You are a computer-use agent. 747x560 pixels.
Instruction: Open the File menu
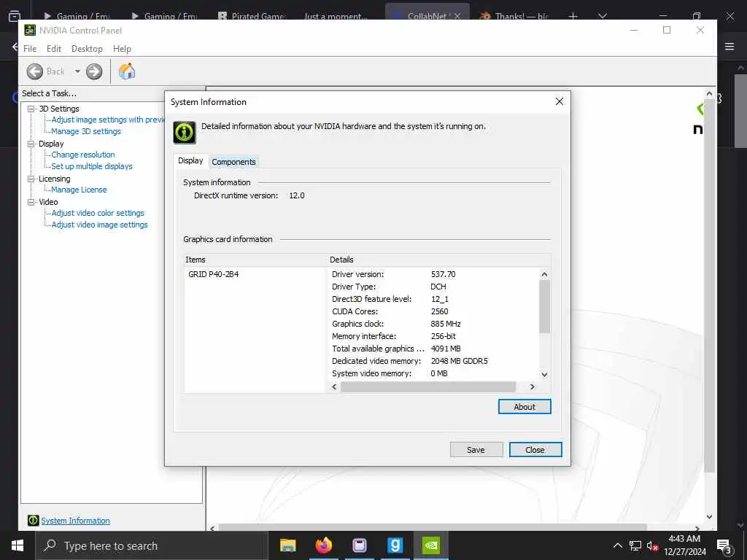point(30,49)
